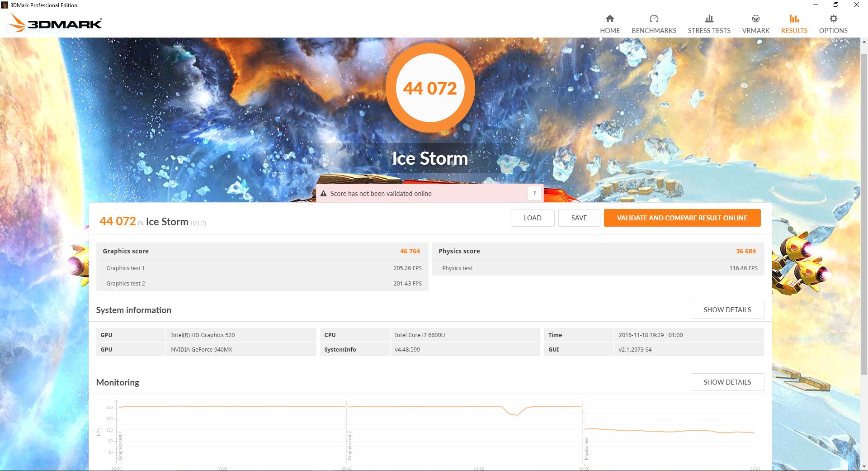Viewport: 868px width, 471px height.
Task: Click the SAVE result button
Action: point(579,218)
